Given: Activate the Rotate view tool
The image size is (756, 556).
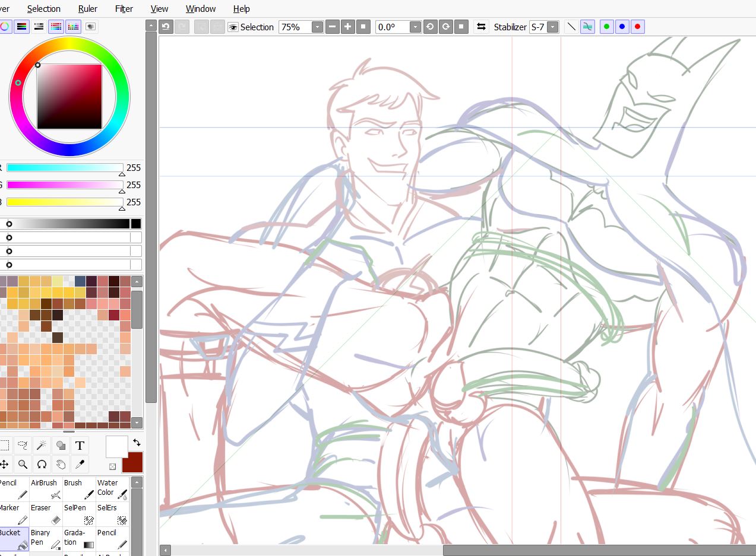Looking at the screenshot, I should point(42,464).
